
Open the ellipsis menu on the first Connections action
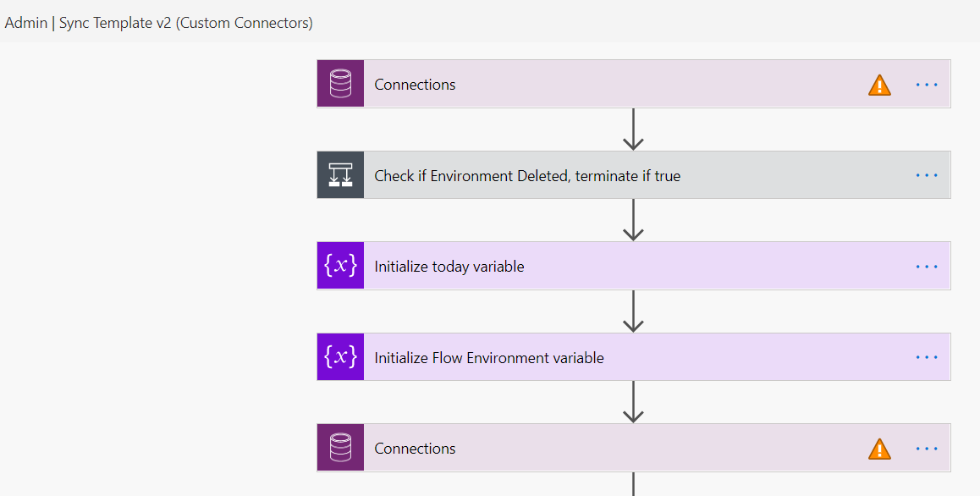coord(927,84)
